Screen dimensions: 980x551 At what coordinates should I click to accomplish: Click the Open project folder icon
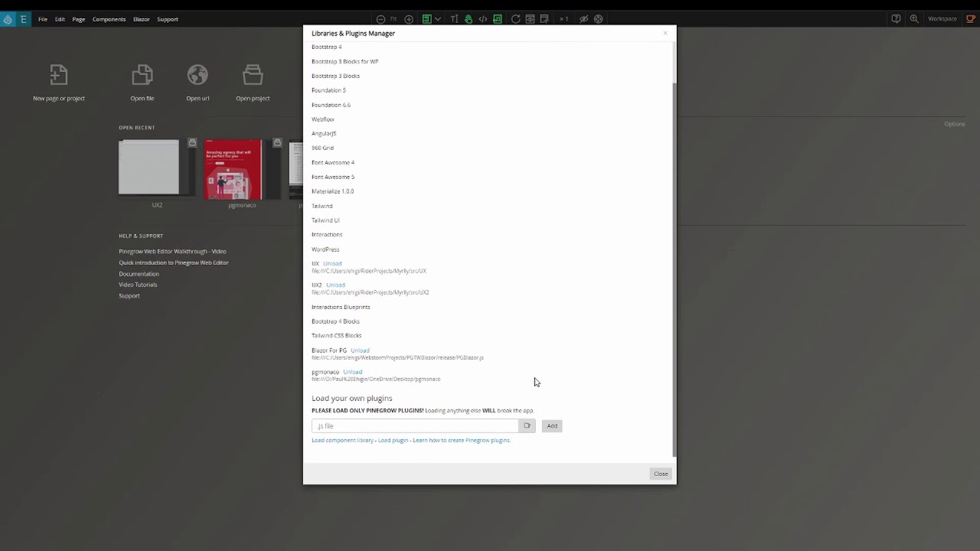point(253,75)
